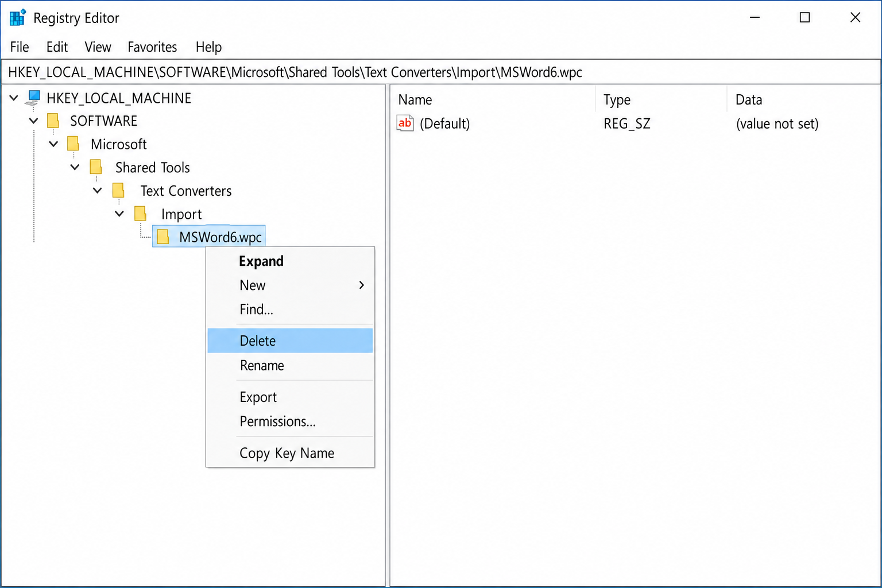Click the Import folder icon

pyautogui.click(x=140, y=214)
